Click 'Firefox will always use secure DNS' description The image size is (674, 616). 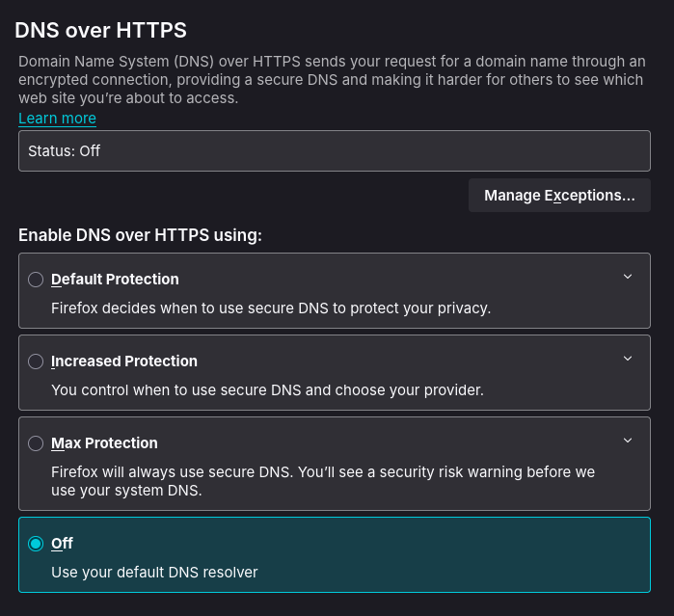(323, 481)
